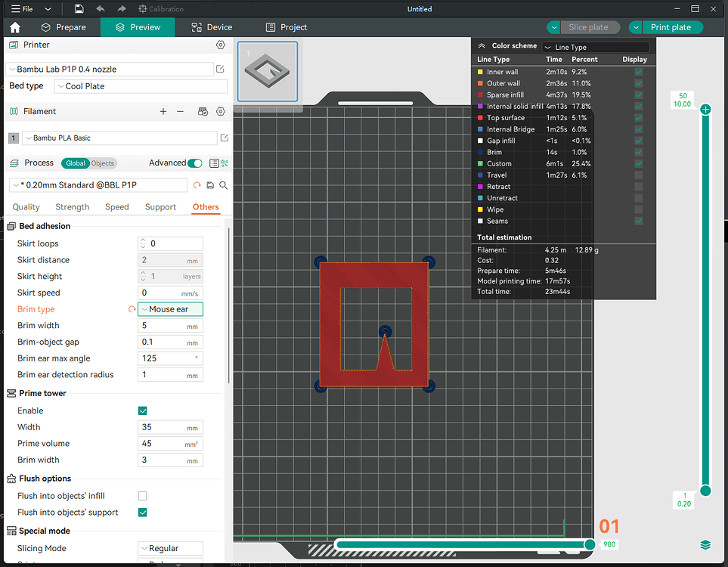
Task: Open the File menu dropdown arrow
Action: [x=48, y=9]
